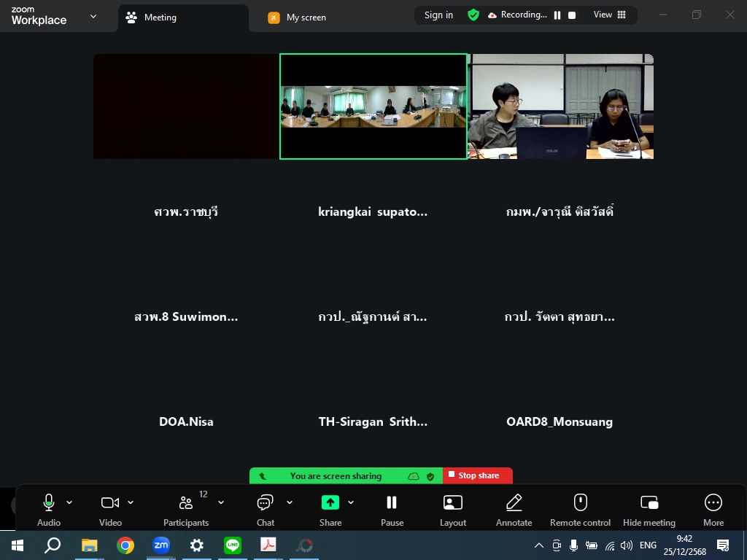This screenshot has height=560, width=747.
Task: Toggle the camera with Video button
Action: [x=110, y=503]
